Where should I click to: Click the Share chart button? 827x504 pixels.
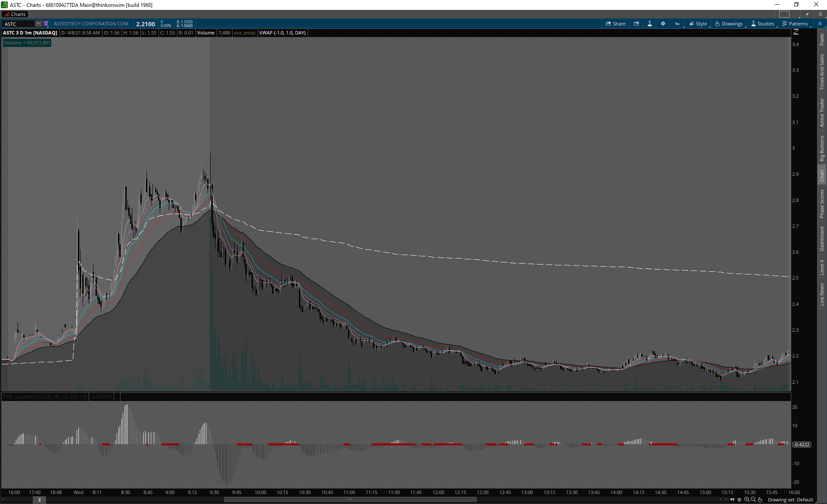[616, 24]
